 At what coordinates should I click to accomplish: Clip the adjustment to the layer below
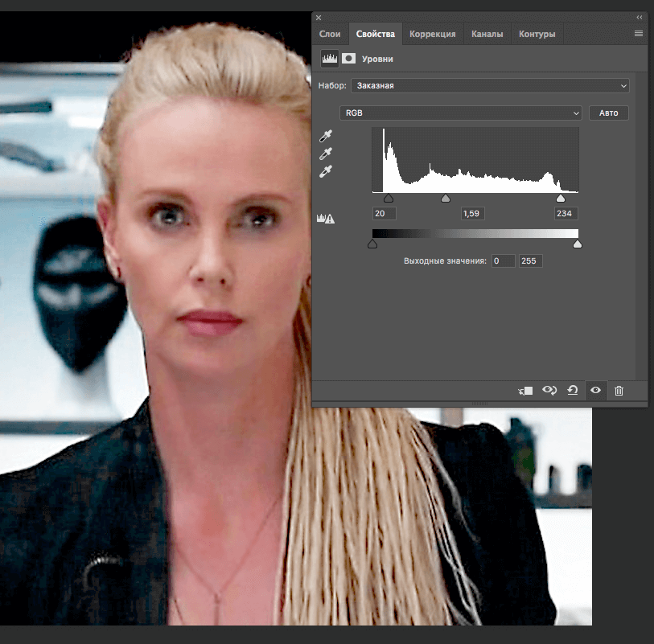(525, 390)
